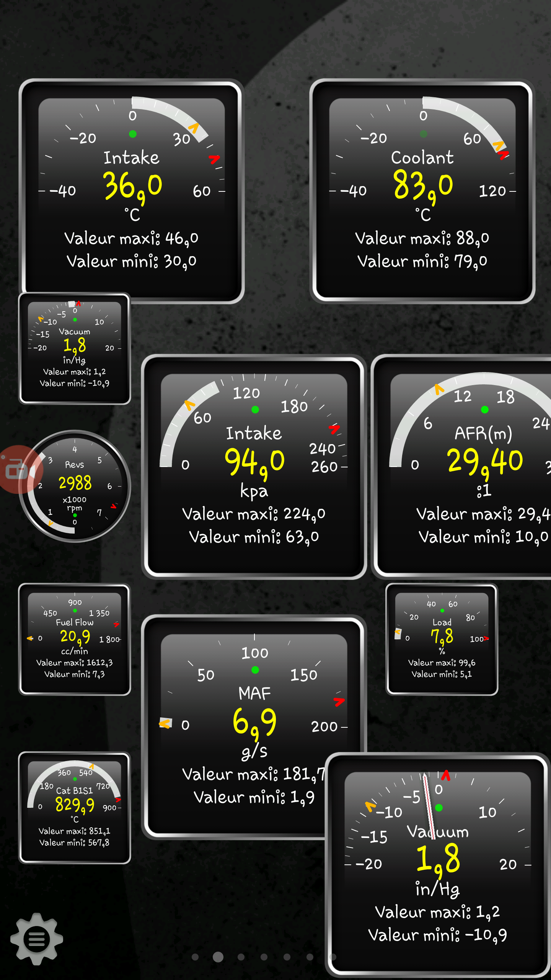Screen dimensions: 551x980
Task: Tap the 83,0 coolant reading
Action: pyautogui.click(x=423, y=186)
